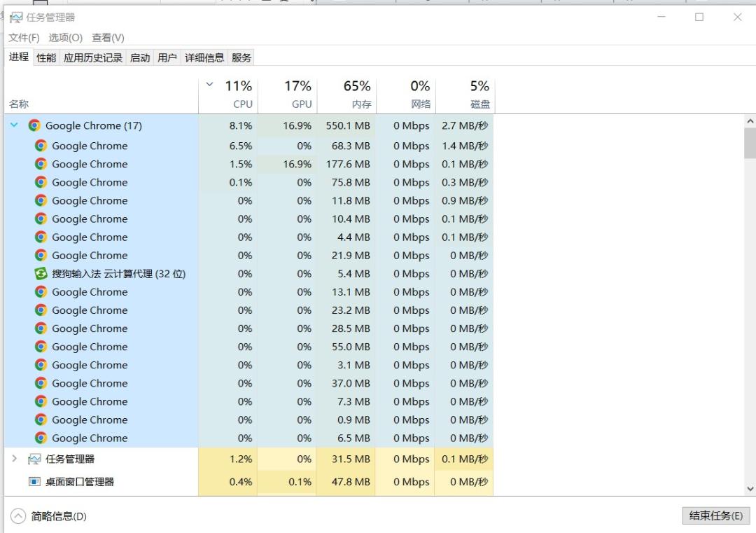This screenshot has width=756, height=533.
Task: Click Chrome icon in the 10.4 MB row
Action: pyautogui.click(x=41, y=219)
